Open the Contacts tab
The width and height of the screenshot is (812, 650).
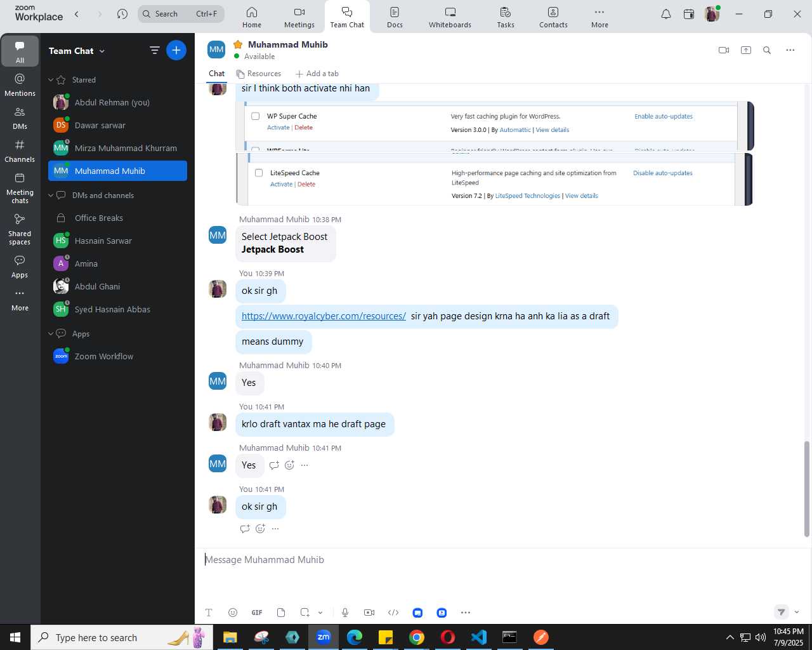tap(553, 17)
